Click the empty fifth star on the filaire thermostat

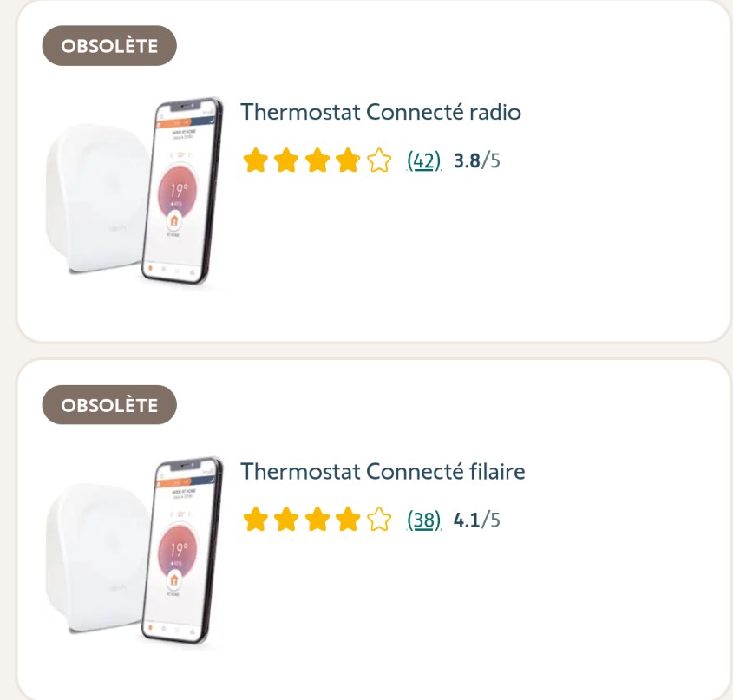(x=378, y=520)
